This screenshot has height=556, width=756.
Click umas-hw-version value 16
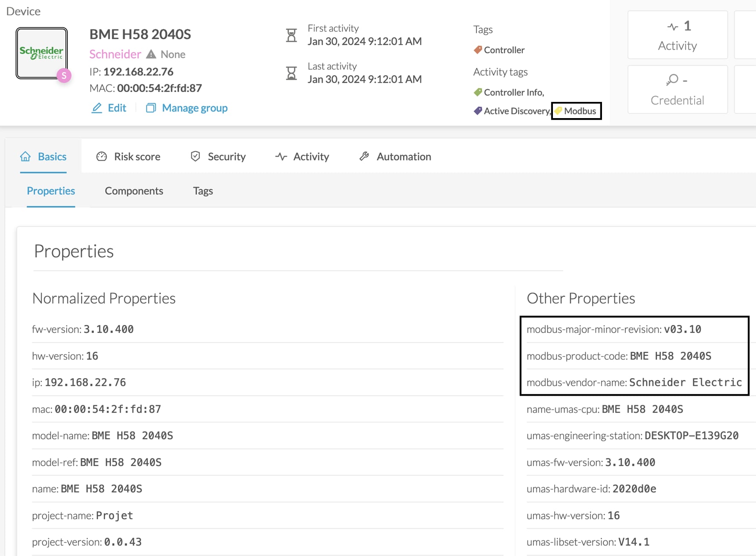[614, 515]
